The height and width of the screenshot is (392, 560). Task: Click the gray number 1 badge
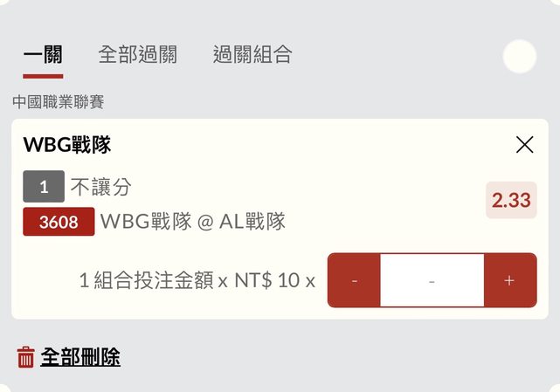pos(44,187)
